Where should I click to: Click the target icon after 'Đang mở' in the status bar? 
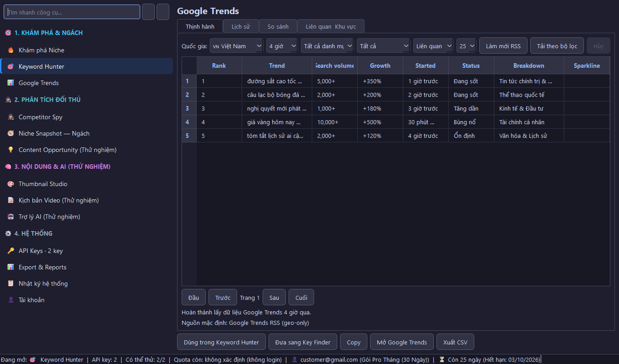pos(33,359)
